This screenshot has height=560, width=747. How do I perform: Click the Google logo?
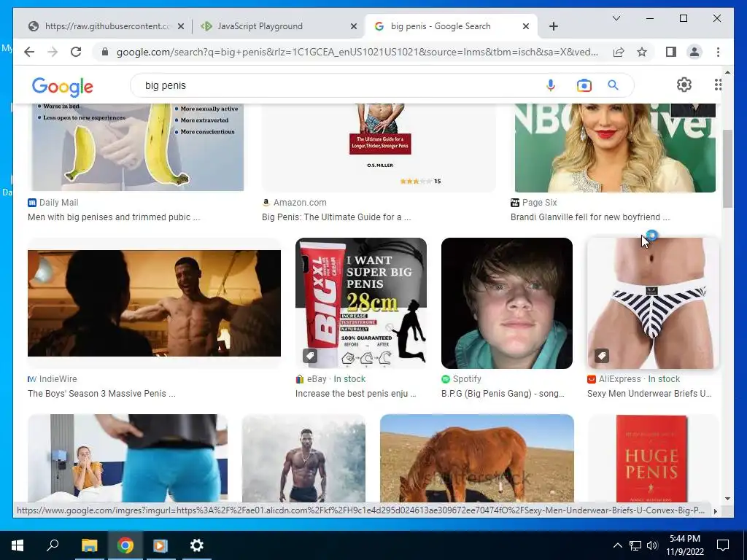tap(63, 86)
